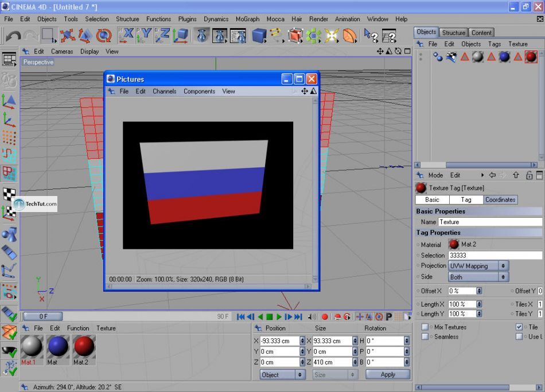Uncheck the Tile checkbox
Screen dimensions: 545x392
[519, 327]
